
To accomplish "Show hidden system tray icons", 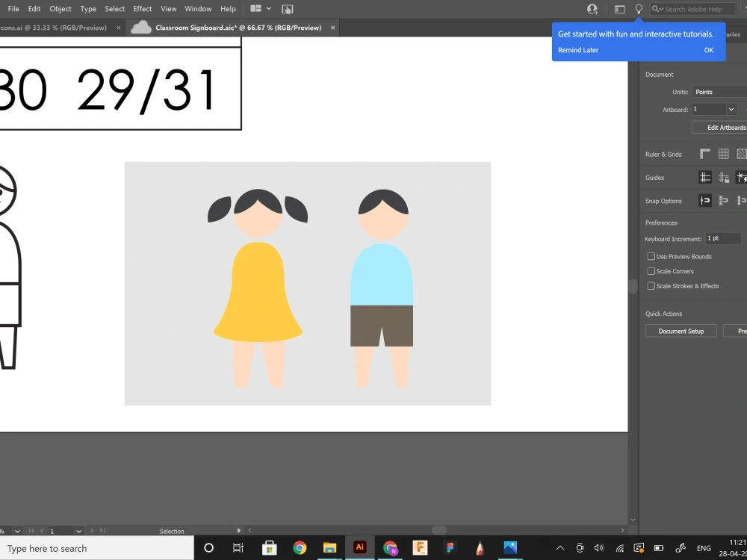I will click(x=560, y=548).
